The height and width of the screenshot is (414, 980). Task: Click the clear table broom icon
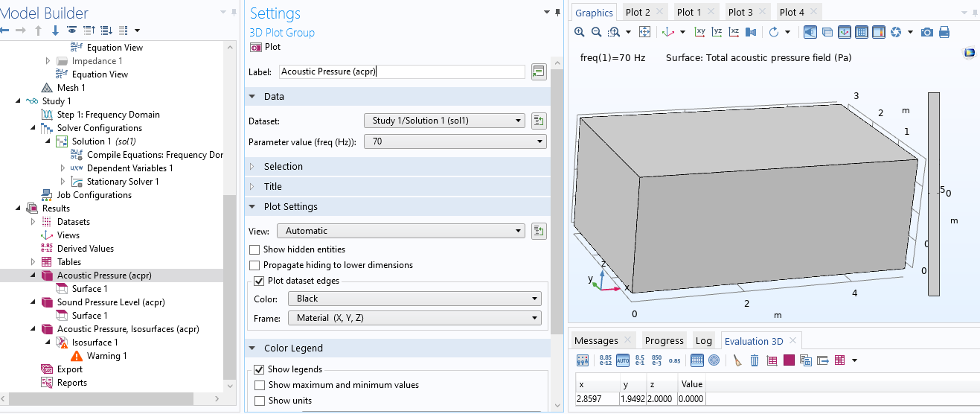pyautogui.click(x=737, y=360)
